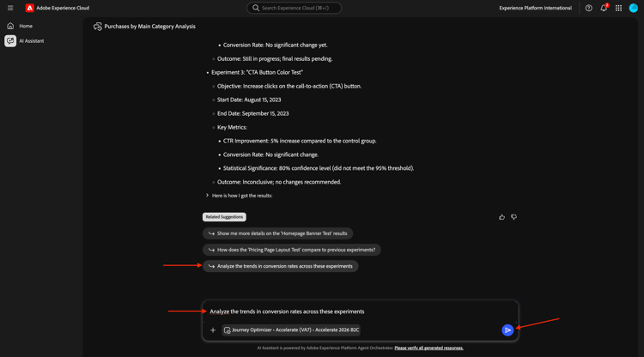Viewport: 644px width, 357px height.
Task: Click the search magnifier icon
Action: 256,8
